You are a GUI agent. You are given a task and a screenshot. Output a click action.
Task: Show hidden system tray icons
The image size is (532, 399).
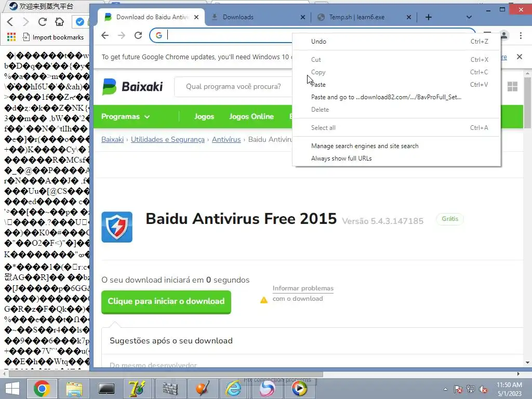[445, 389]
